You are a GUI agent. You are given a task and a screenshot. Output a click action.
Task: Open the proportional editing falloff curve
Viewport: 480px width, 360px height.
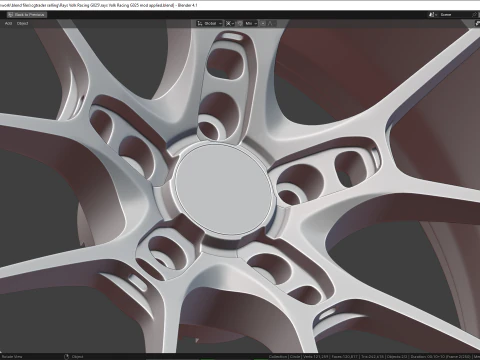coord(271,23)
